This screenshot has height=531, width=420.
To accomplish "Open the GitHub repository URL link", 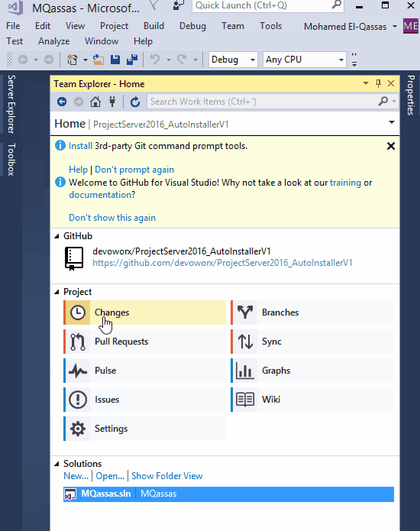I will [x=223, y=263].
